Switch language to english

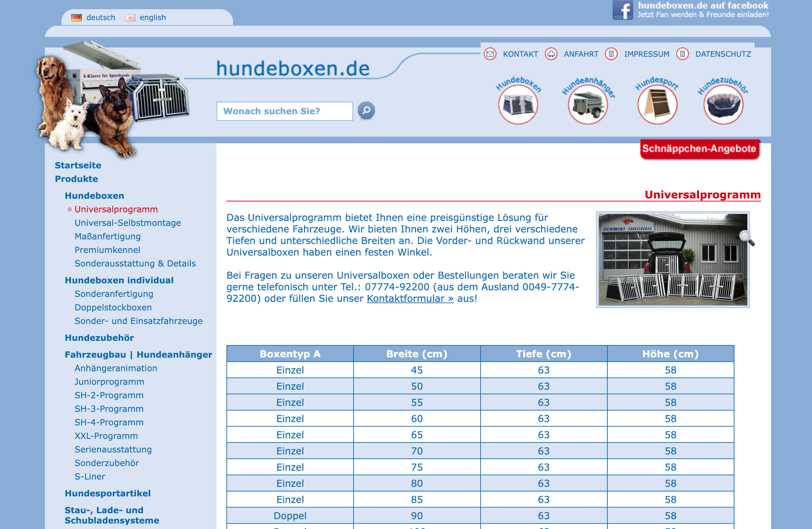[x=153, y=17]
